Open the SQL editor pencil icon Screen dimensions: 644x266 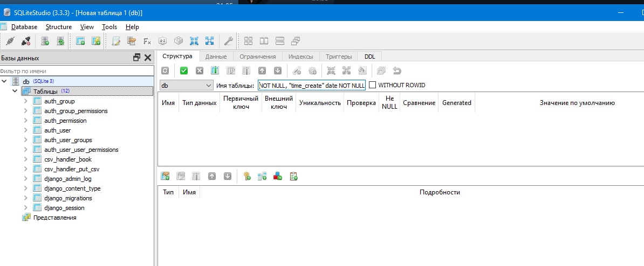point(116,40)
